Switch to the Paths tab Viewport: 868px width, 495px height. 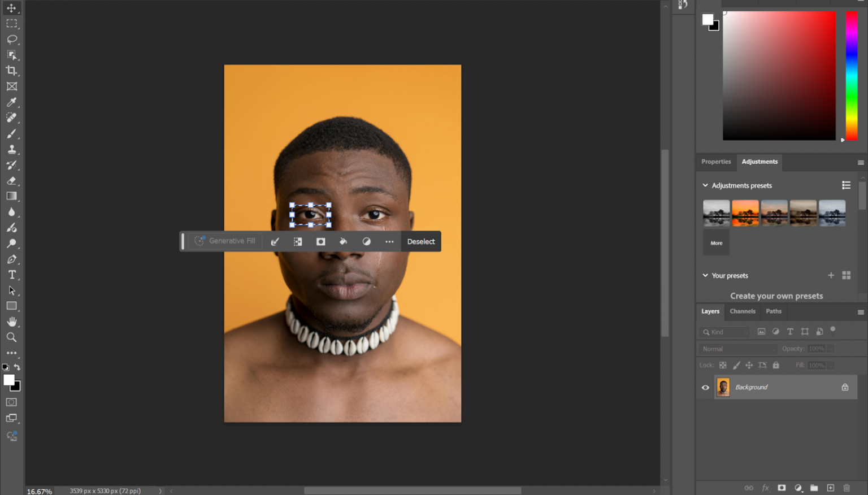774,311
